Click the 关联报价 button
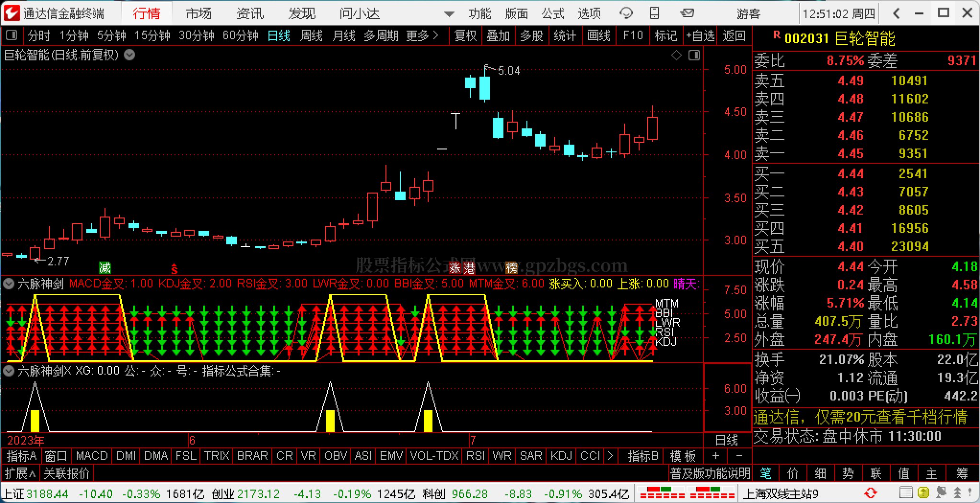The image size is (980, 503). click(67, 474)
